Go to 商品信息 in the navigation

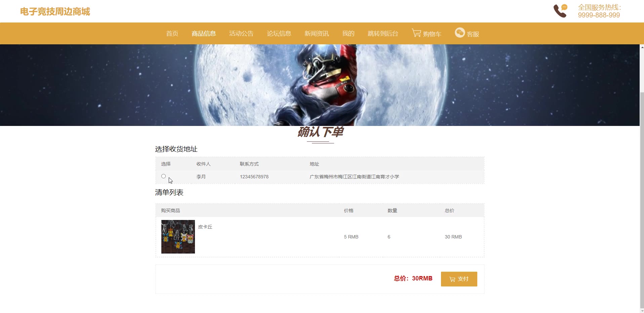point(204,34)
